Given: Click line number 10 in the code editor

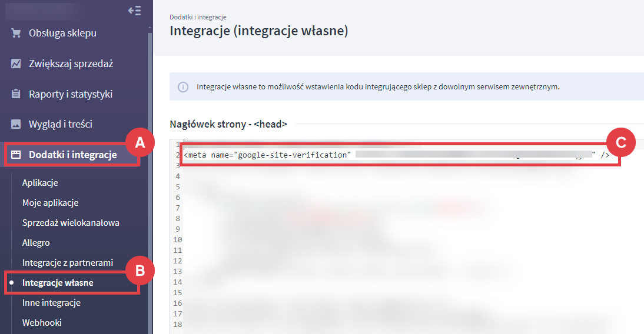Looking at the screenshot, I should click(x=177, y=240).
